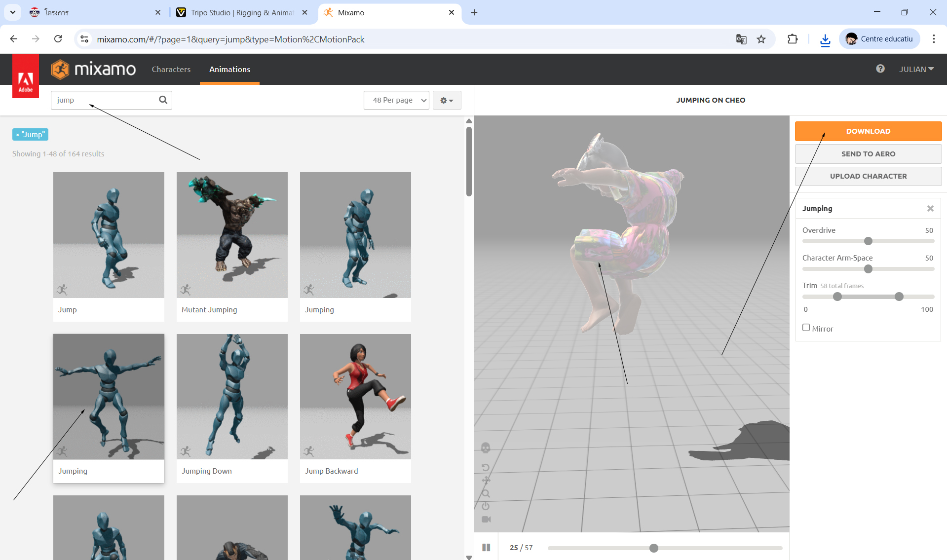Click the orange DOWNLOAD button
Screen dimensions: 947x560
(x=868, y=131)
